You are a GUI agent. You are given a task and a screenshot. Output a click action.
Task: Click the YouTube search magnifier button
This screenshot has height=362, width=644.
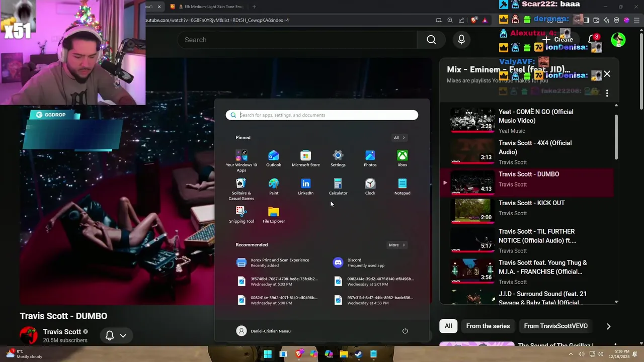pos(431,40)
